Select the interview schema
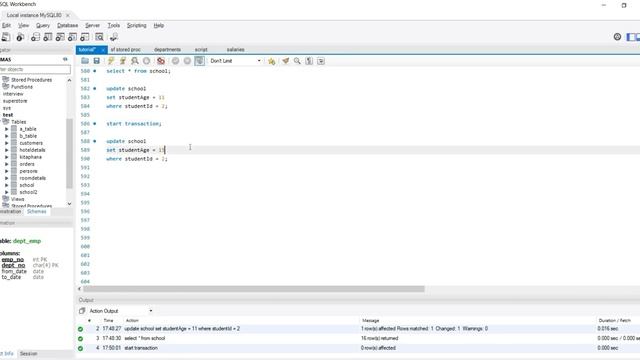Viewport: 640px width, 360px height. point(13,94)
